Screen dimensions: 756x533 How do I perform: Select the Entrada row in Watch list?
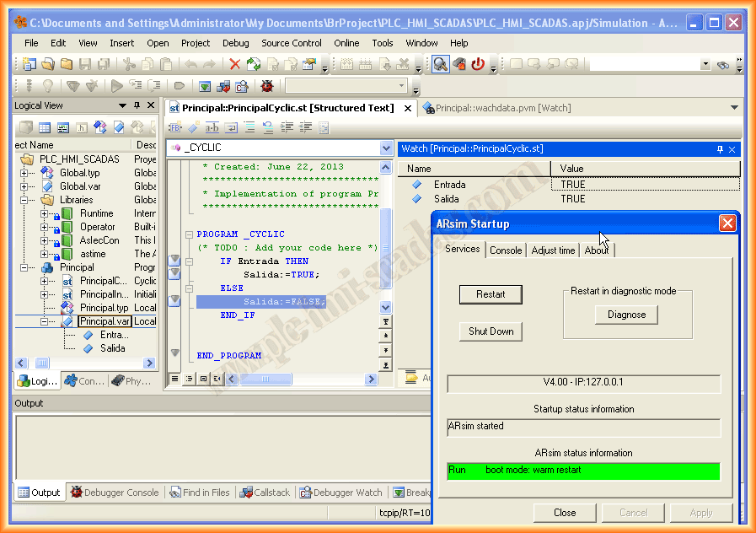point(449,185)
